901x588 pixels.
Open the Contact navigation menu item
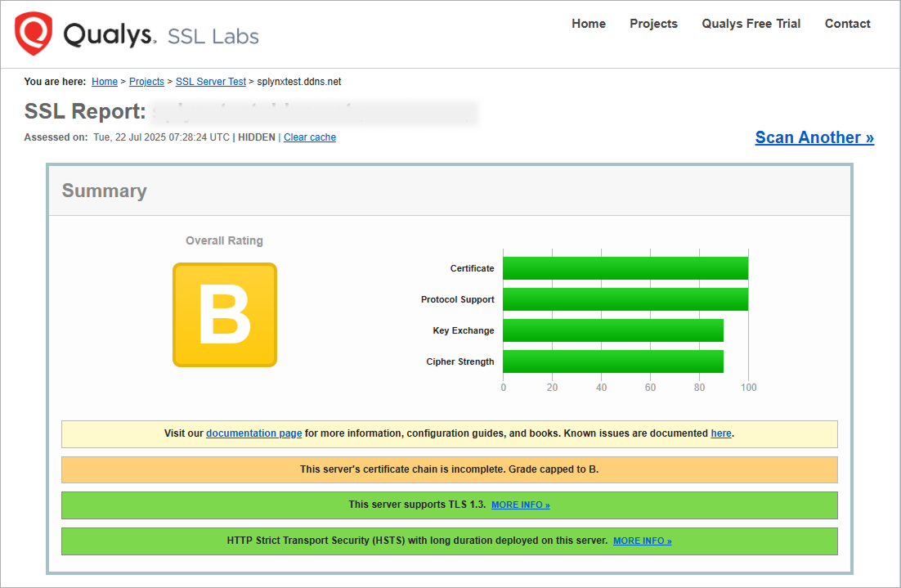pyautogui.click(x=848, y=24)
